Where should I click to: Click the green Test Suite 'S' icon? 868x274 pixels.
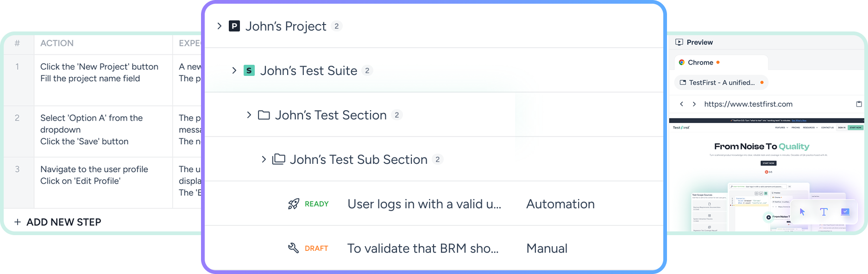pos(249,71)
